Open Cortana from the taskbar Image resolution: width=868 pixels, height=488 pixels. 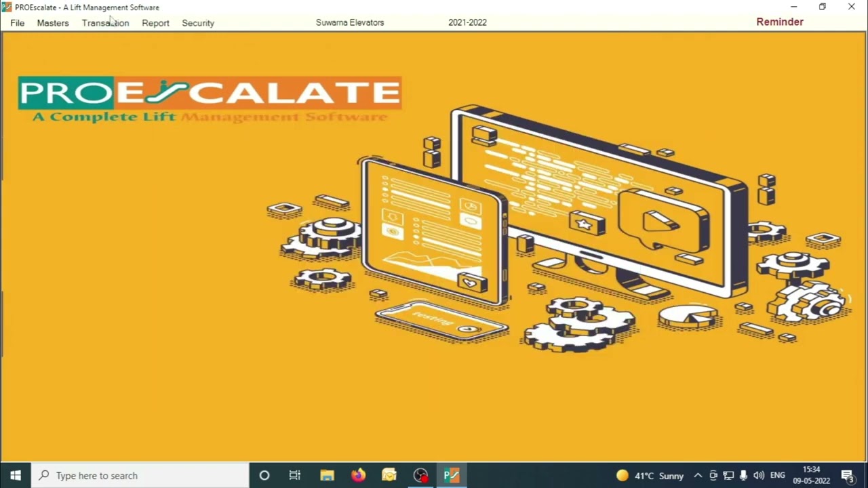264,475
